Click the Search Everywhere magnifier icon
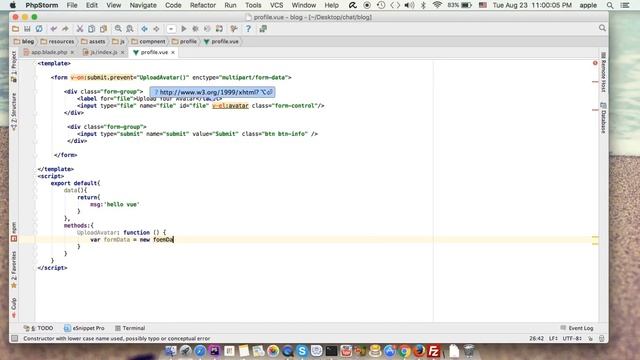 pos(602,28)
